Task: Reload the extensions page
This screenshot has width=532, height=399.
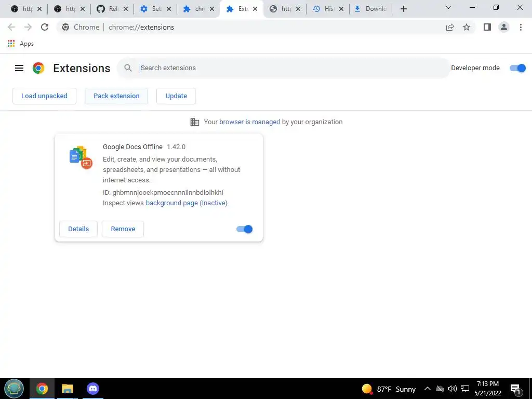Action: 45,27
